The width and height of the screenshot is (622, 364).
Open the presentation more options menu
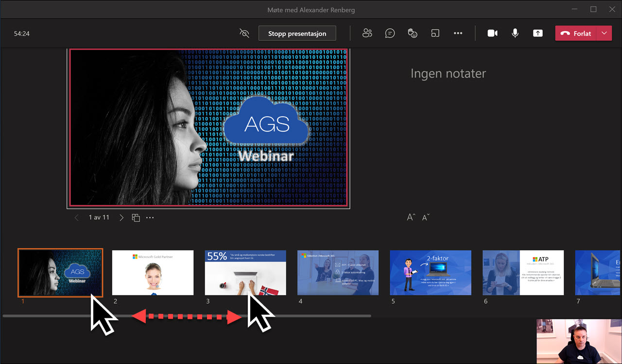[x=150, y=217]
